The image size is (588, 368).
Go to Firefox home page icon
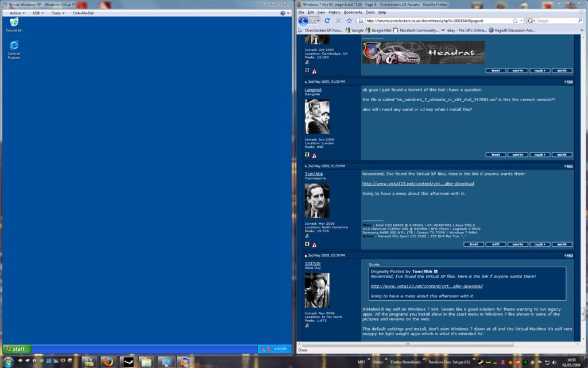pyautogui.click(x=349, y=21)
